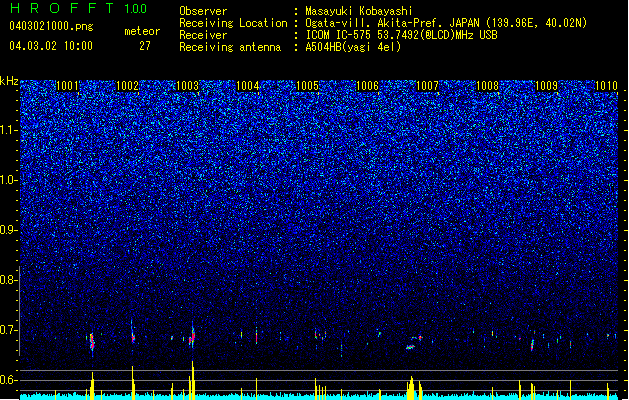Click the 1001 time marker
The image size is (629, 400).
[67, 86]
